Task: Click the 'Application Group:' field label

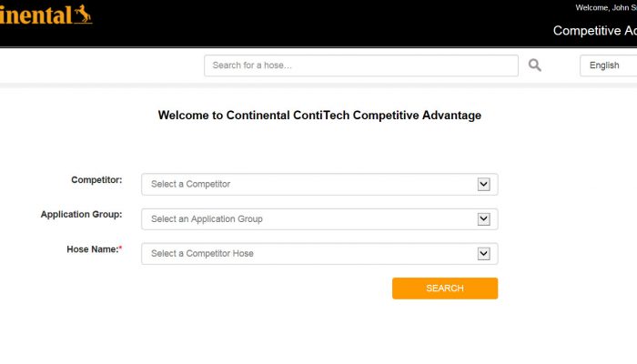Action: click(x=81, y=215)
